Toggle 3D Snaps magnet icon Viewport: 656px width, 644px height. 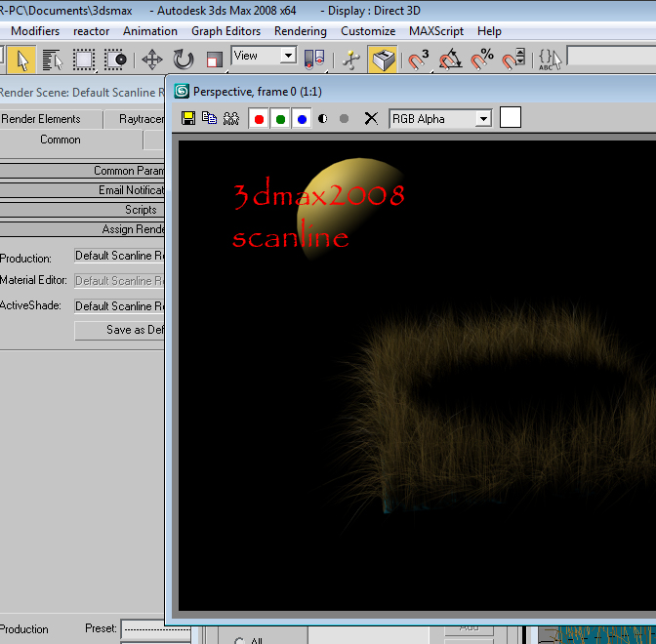coord(419,60)
